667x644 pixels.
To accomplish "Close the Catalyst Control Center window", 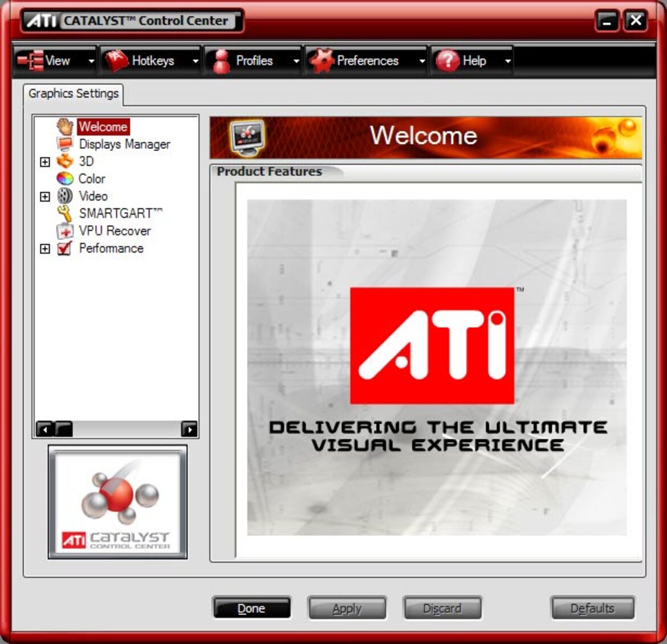I will [636, 21].
